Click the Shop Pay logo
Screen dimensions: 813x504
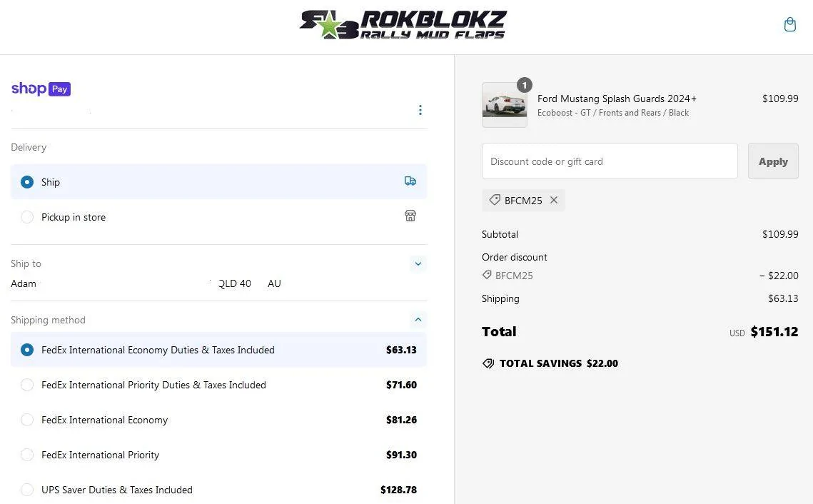tap(41, 89)
